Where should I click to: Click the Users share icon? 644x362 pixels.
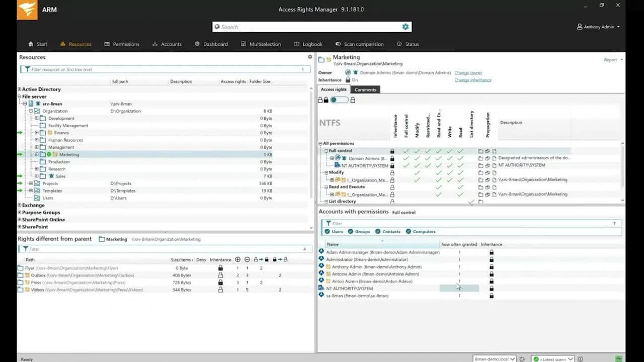pos(37,198)
